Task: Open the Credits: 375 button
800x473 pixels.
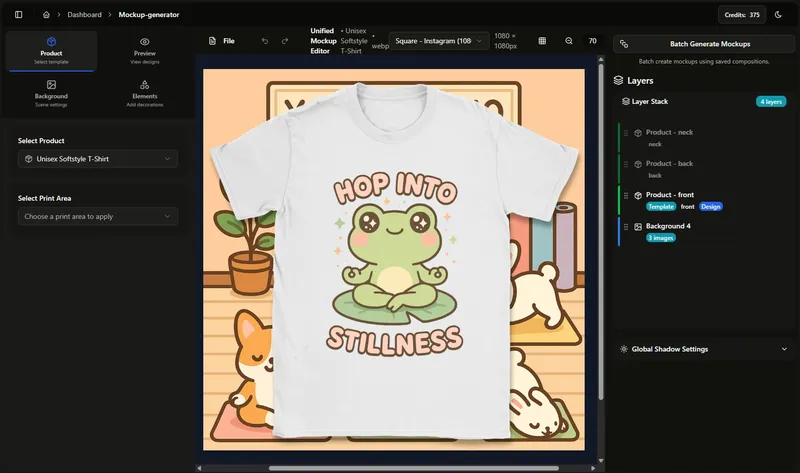Action: tap(742, 15)
